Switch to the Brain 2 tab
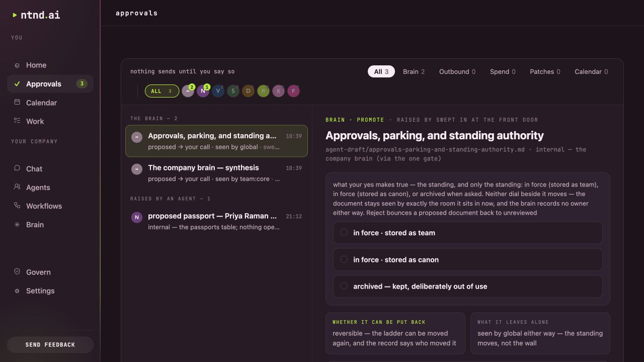Screen dimensions: 644x362 pyautogui.click(x=414, y=71)
